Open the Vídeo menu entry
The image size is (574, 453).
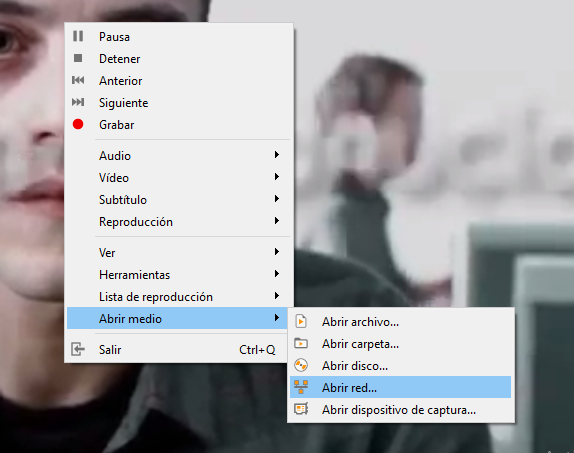tap(179, 178)
